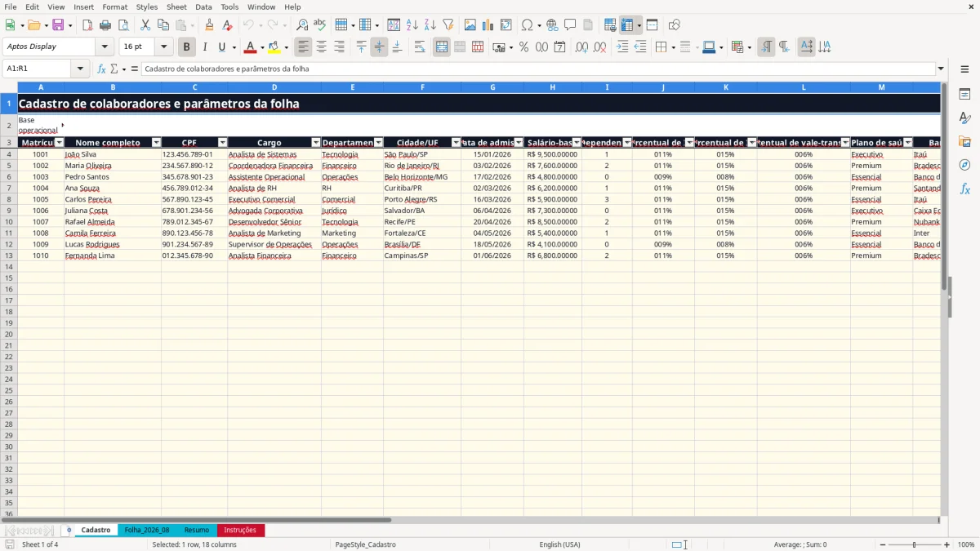Open the font size dropdown

pos(164,47)
